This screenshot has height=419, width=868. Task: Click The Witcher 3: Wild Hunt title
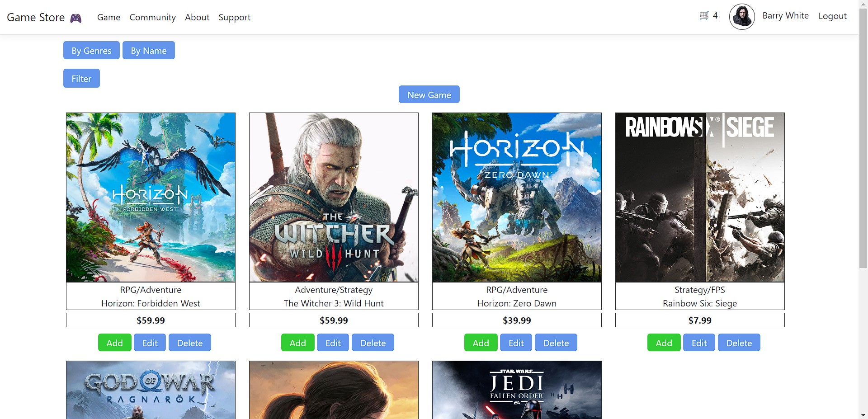pos(334,303)
